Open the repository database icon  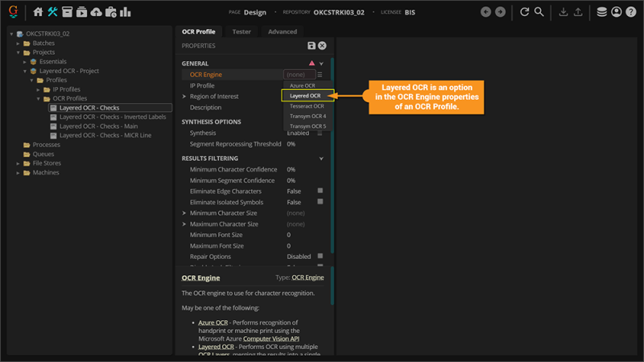pyautogui.click(x=601, y=12)
